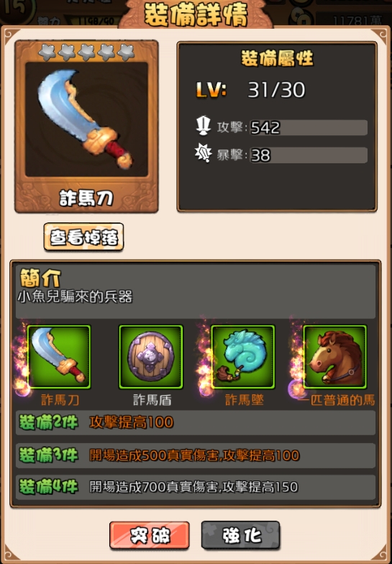Open the 查看掉落 drop list
The width and height of the screenshot is (392, 564).
coord(83,237)
